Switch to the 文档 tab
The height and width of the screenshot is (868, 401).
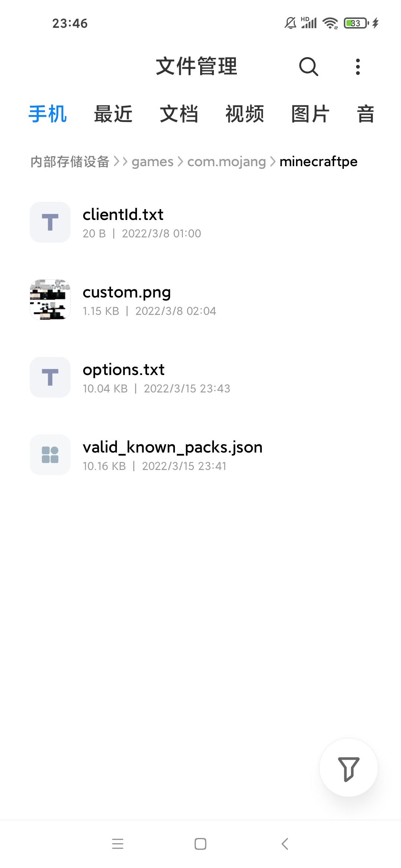tap(179, 114)
